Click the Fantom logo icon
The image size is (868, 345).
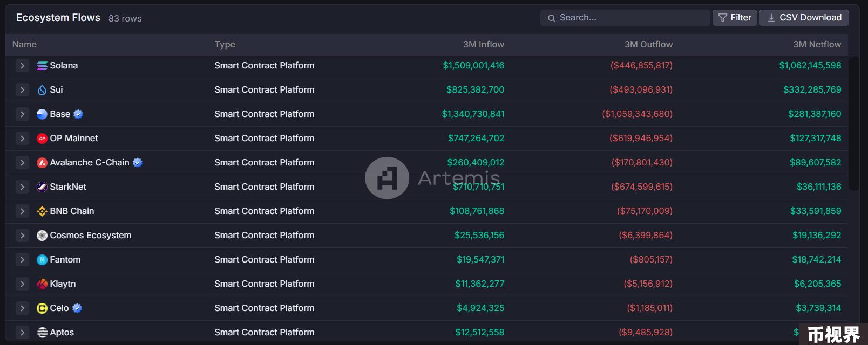(x=42, y=260)
